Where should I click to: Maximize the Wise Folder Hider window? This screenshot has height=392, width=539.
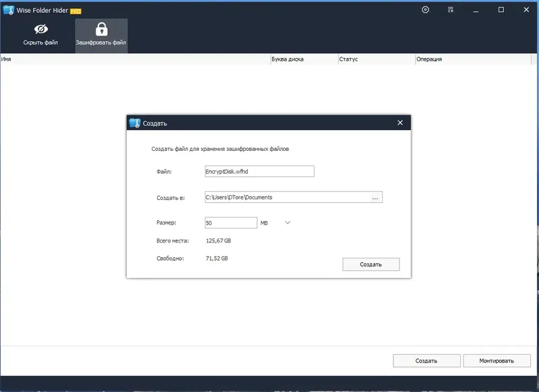point(501,9)
